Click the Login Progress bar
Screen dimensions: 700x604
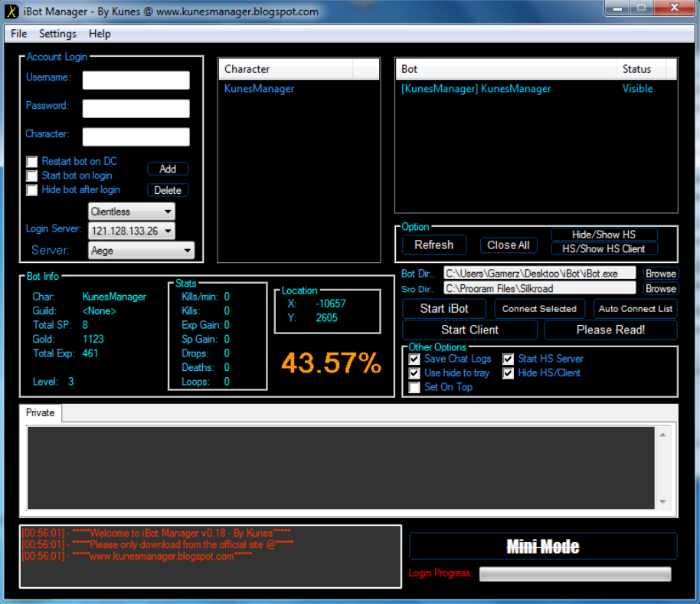(574, 574)
